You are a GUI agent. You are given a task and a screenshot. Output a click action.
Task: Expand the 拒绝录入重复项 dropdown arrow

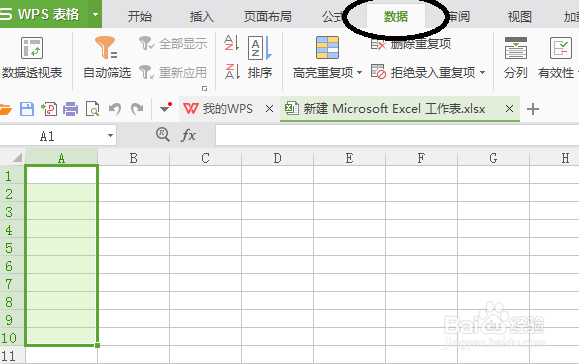coord(482,72)
